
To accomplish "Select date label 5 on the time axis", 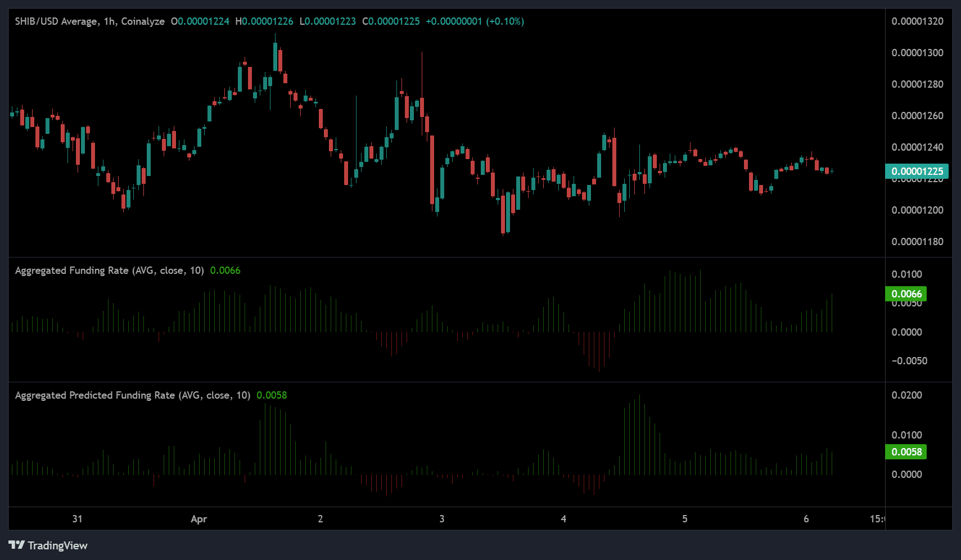I will [685, 519].
